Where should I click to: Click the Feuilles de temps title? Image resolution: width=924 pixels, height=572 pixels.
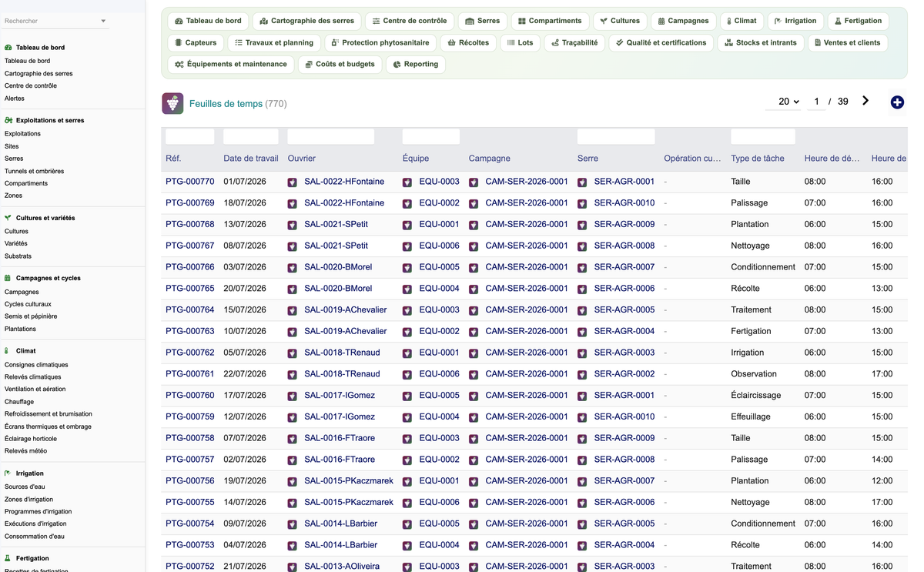tap(226, 103)
